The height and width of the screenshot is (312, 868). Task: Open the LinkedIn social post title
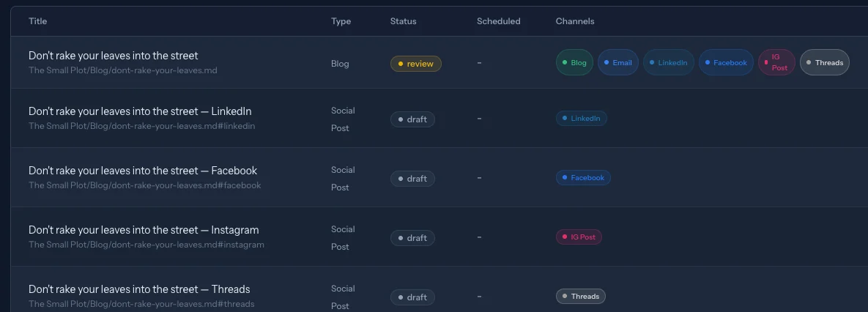140,111
